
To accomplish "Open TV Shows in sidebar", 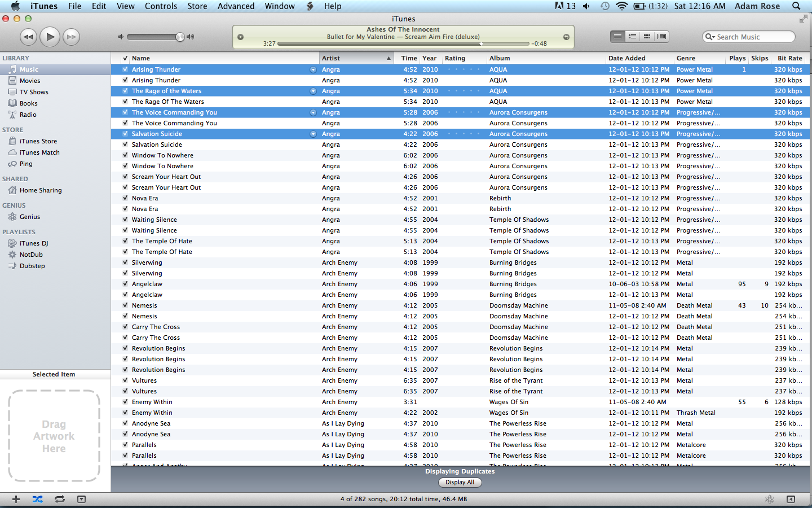I will click(55, 92).
